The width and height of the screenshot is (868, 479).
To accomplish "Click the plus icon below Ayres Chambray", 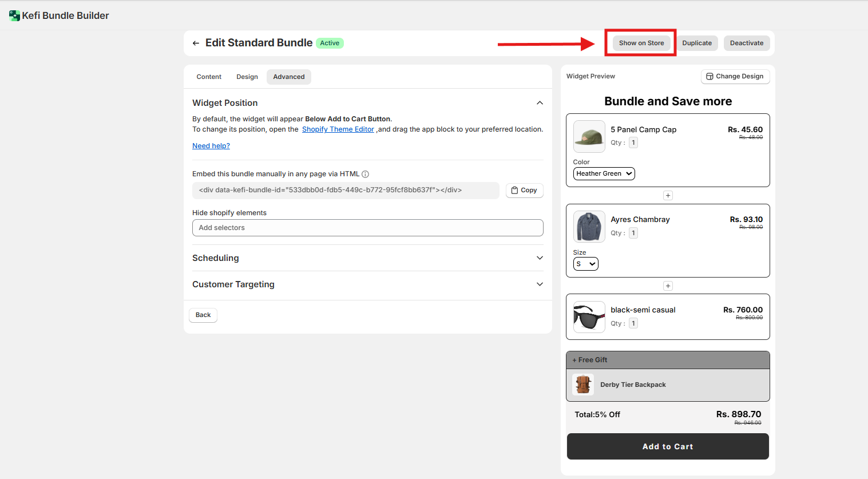I will (x=668, y=286).
